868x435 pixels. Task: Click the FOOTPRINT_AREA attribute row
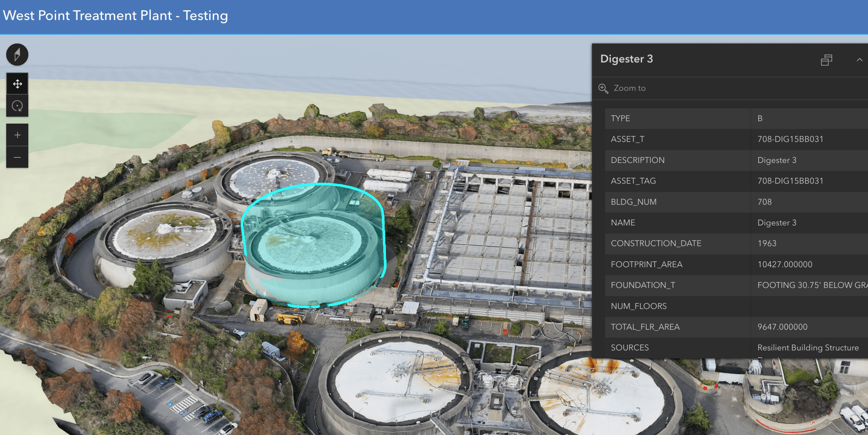click(646, 264)
